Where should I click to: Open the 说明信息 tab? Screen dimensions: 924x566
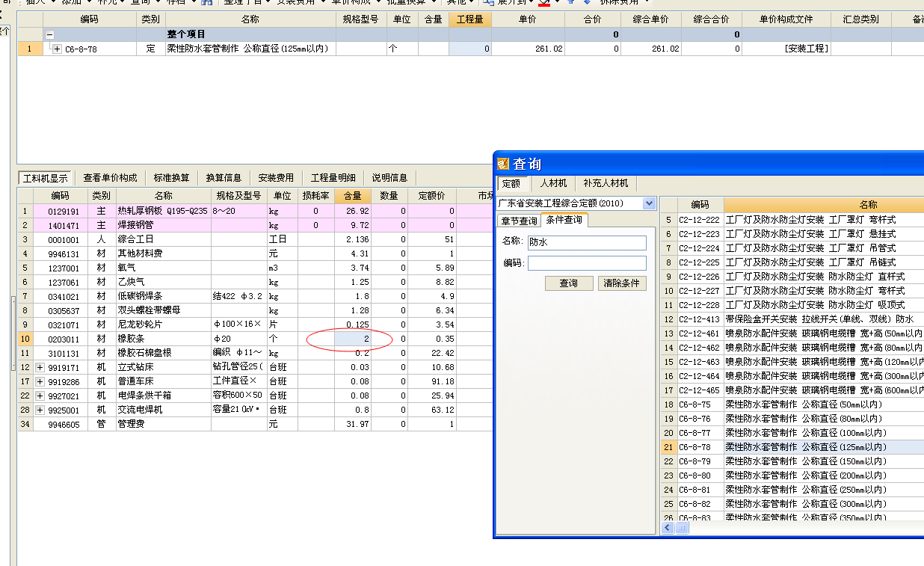[390, 178]
